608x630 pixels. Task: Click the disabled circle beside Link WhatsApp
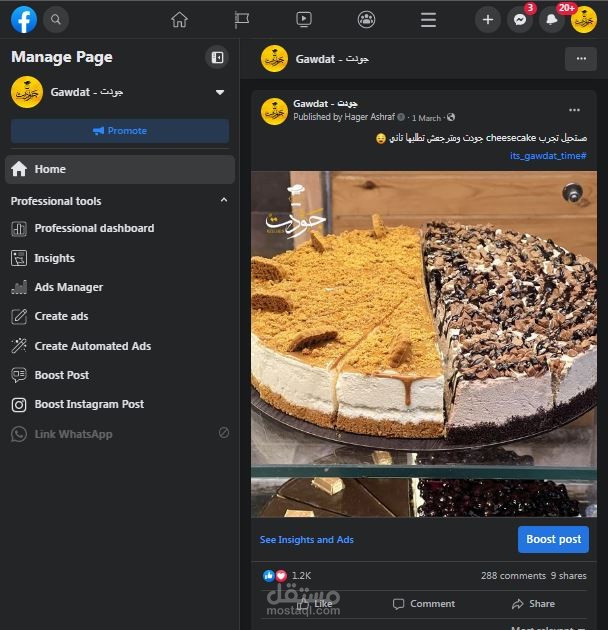pyautogui.click(x=224, y=433)
